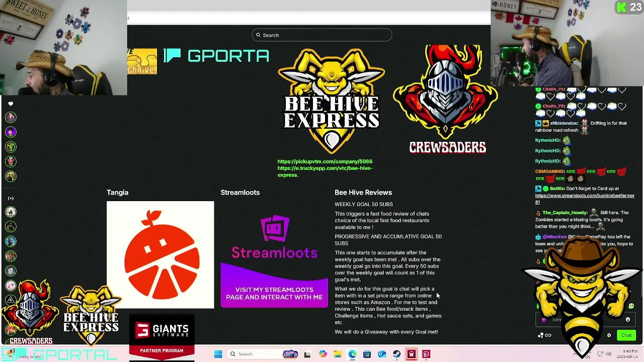
Task: Click Visit My Streamloots Page banner
Action: click(274, 294)
